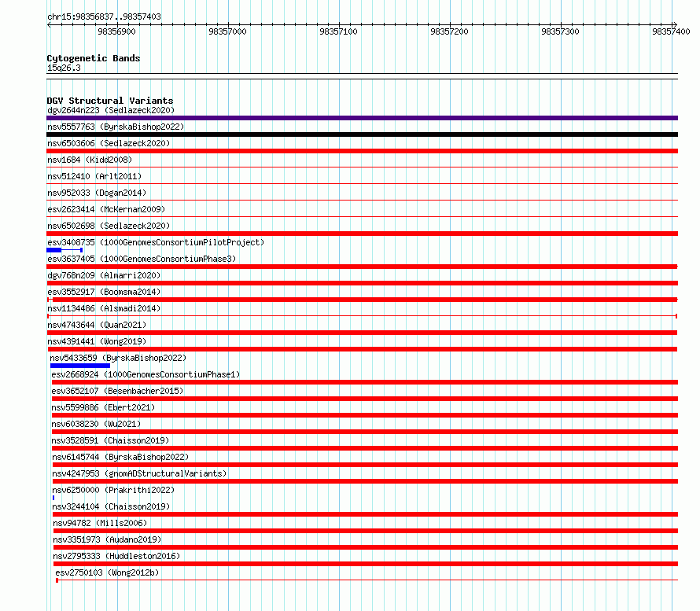This screenshot has width=700, height=611.
Task: Click the Cytogenetic Bands track title
Action: click(x=94, y=58)
